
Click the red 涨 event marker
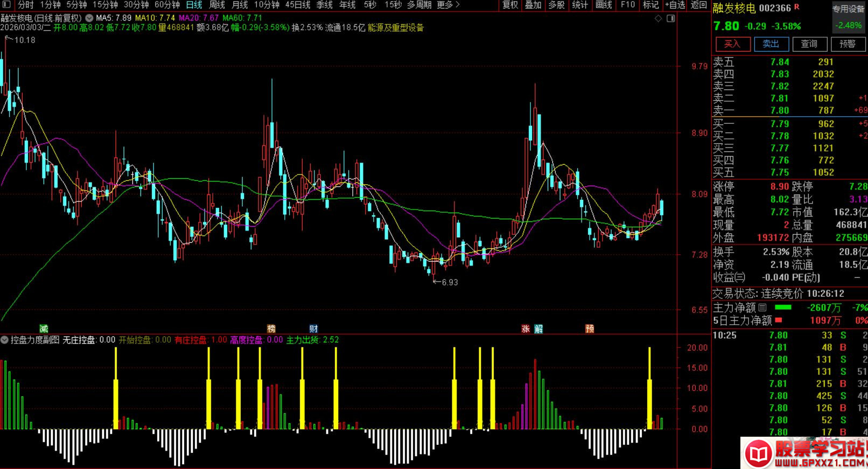[x=526, y=328]
